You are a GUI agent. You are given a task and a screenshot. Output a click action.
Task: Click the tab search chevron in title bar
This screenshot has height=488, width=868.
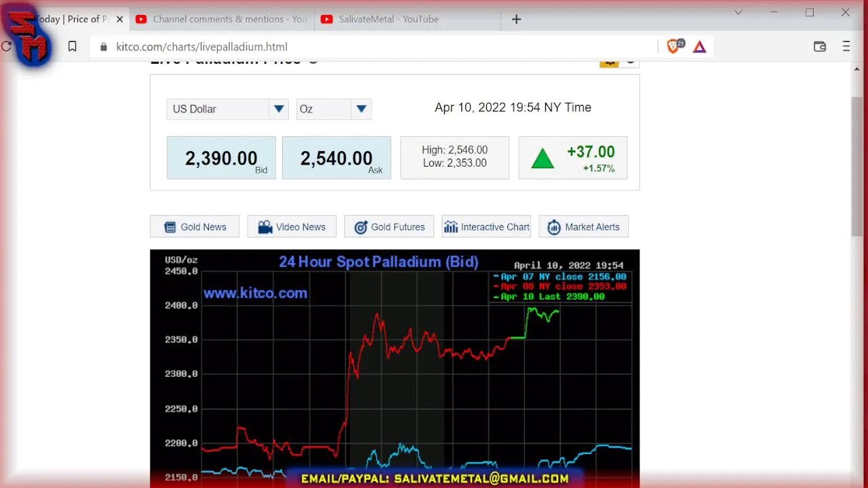click(x=738, y=12)
